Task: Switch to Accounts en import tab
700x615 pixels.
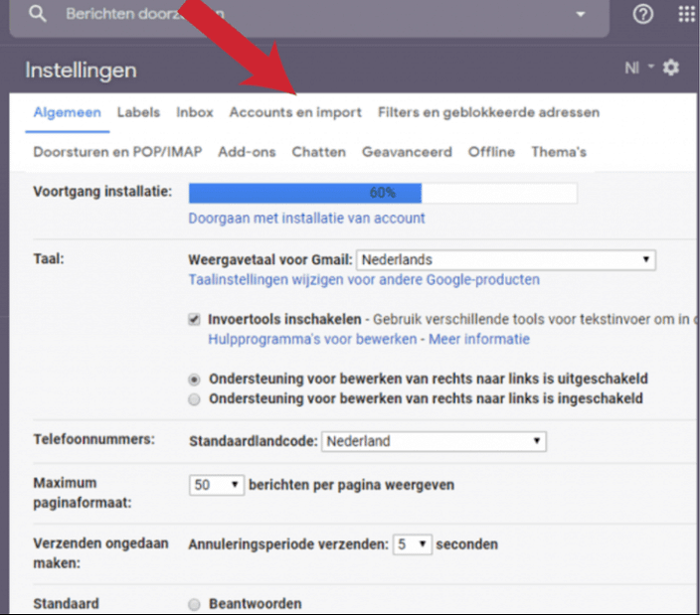Action: 295,112
